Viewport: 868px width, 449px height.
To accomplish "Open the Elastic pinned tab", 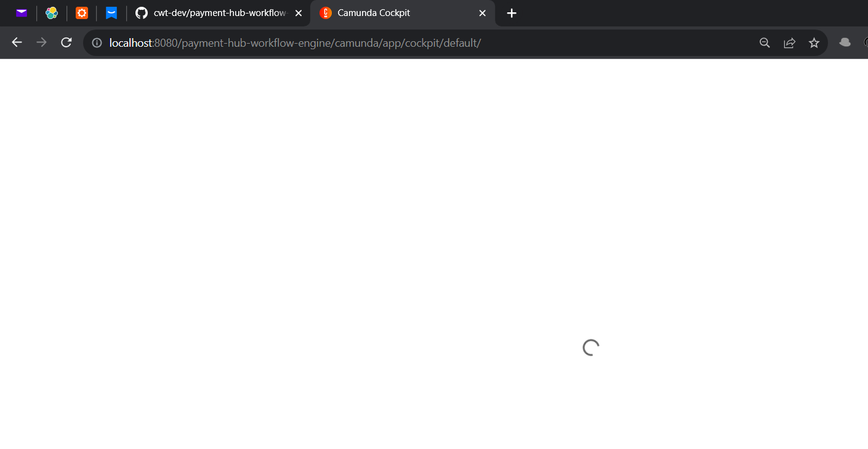I will tap(52, 13).
